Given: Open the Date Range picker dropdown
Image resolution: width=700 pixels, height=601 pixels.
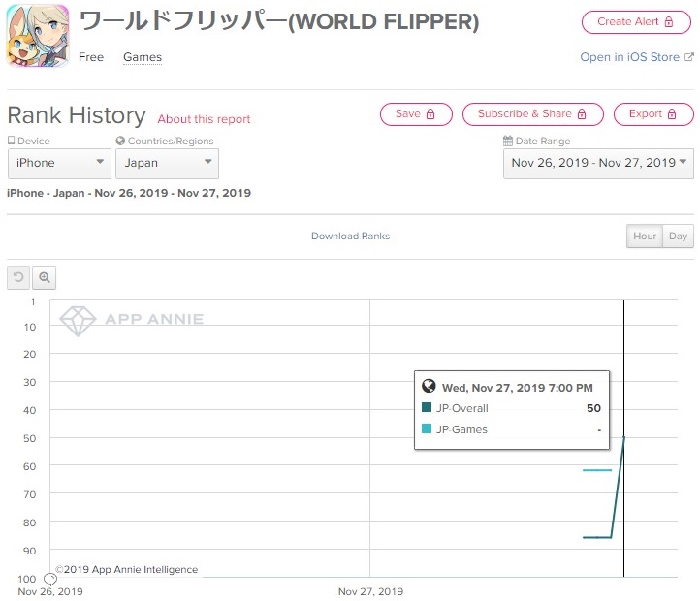Looking at the screenshot, I should pyautogui.click(x=598, y=164).
